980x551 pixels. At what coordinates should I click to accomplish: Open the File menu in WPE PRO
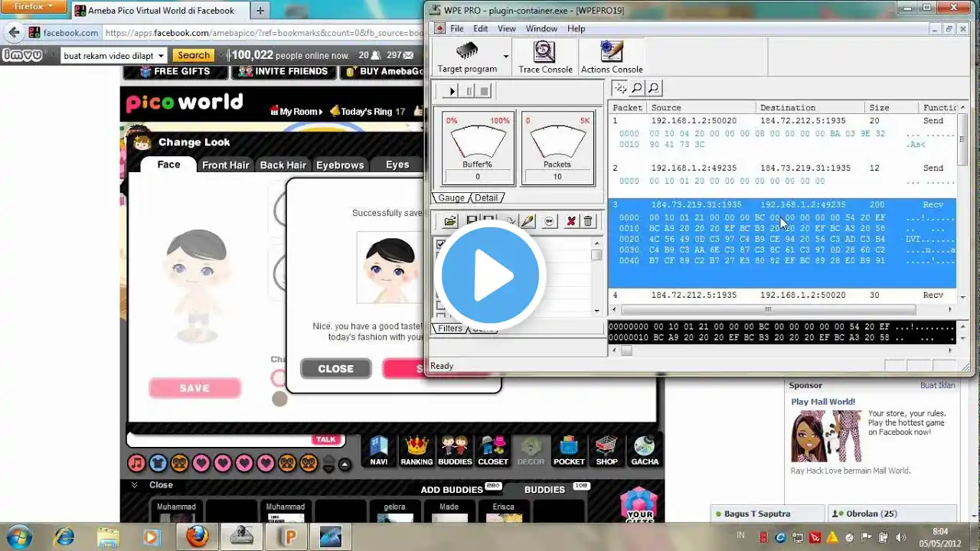coord(457,28)
